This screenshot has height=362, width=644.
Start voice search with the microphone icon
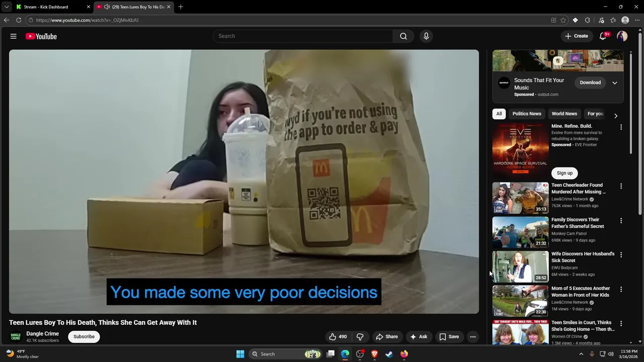(426, 36)
